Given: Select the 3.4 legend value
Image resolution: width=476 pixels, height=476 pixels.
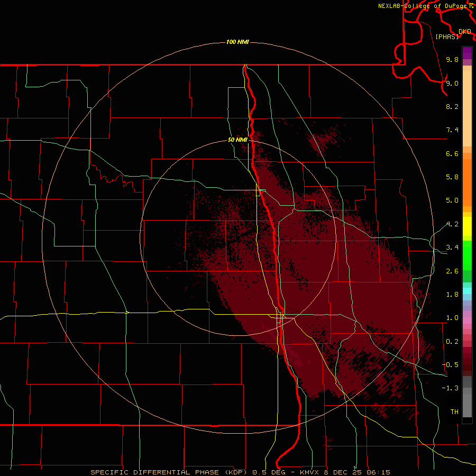Looking at the screenshot, I should (452, 248).
